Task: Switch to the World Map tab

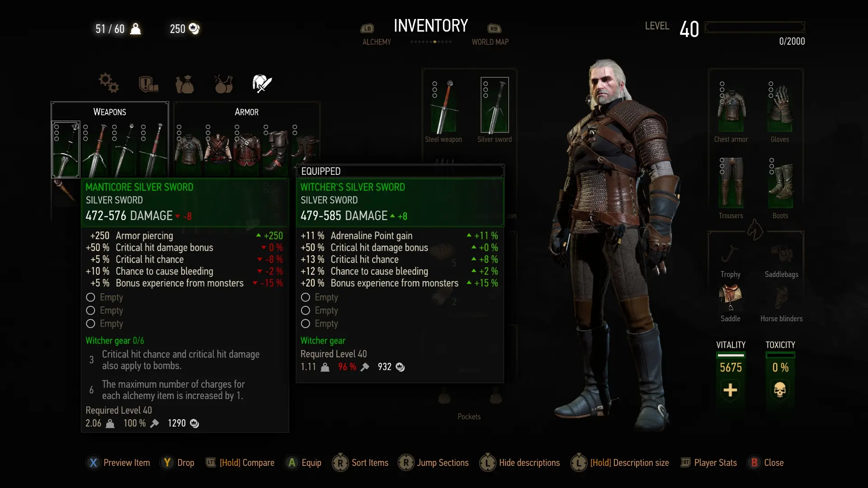Action: pyautogui.click(x=490, y=42)
